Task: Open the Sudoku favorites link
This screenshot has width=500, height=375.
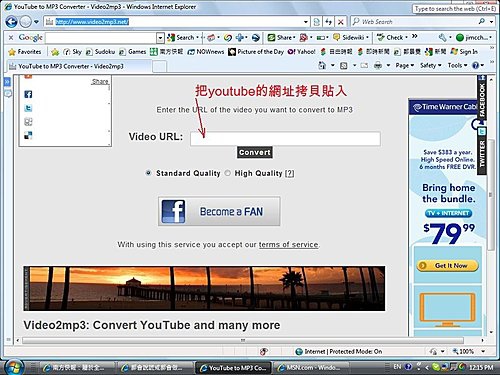Action: 101,52
